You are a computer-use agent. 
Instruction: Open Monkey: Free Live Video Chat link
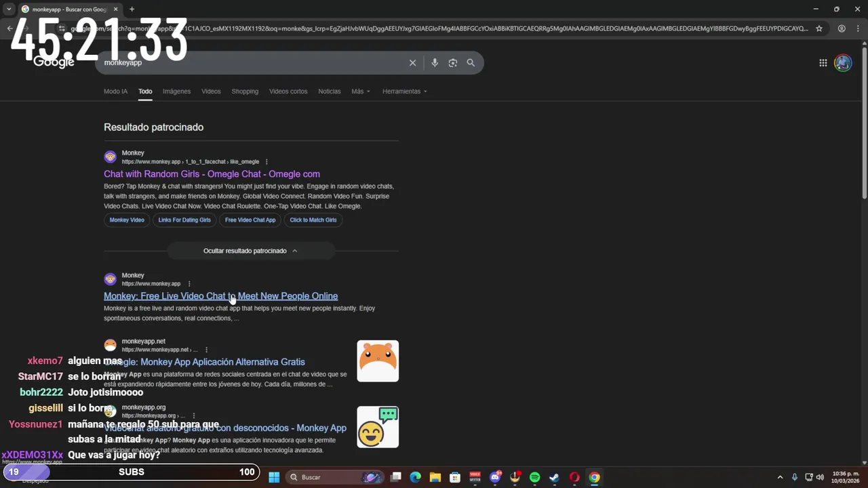point(220,296)
